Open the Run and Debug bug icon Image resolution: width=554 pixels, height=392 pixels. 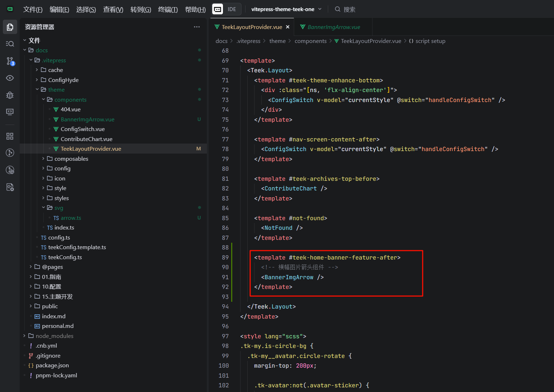coord(10,95)
